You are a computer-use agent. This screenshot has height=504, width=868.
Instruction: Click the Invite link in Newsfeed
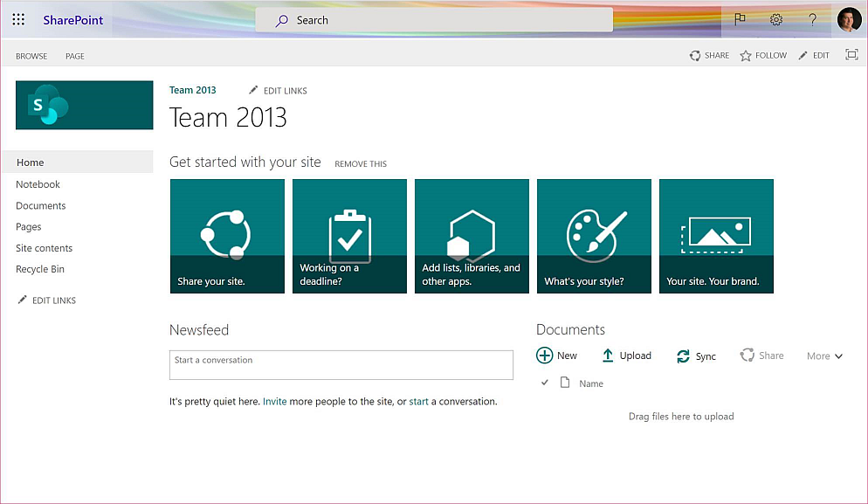click(x=274, y=402)
